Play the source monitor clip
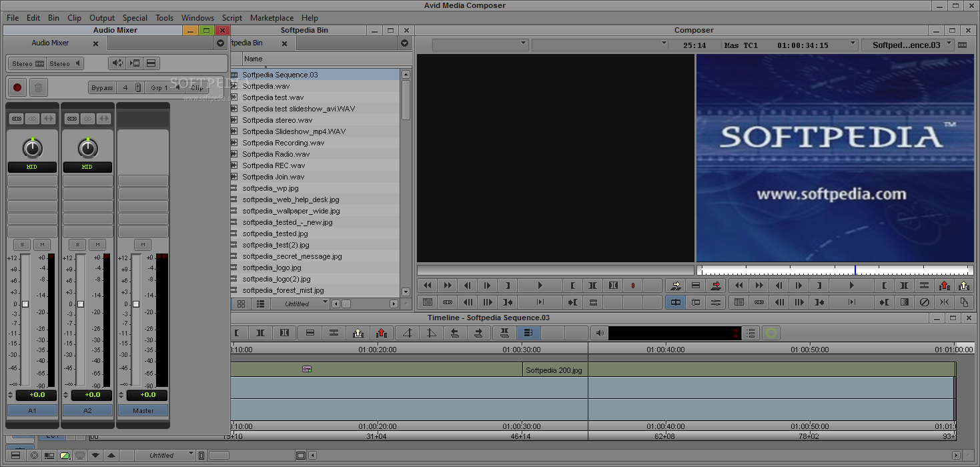 [x=540, y=286]
